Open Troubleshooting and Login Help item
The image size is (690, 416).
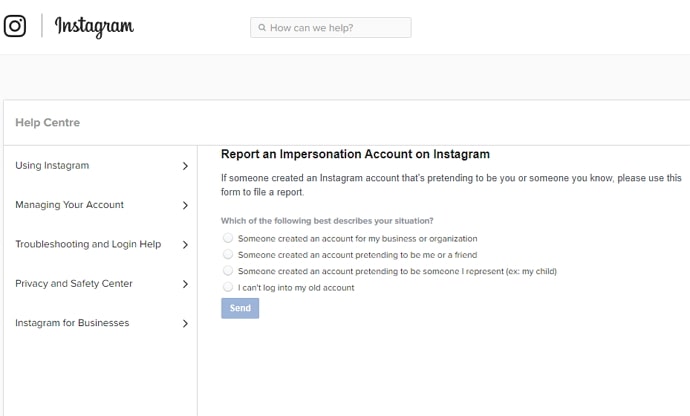[88, 244]
